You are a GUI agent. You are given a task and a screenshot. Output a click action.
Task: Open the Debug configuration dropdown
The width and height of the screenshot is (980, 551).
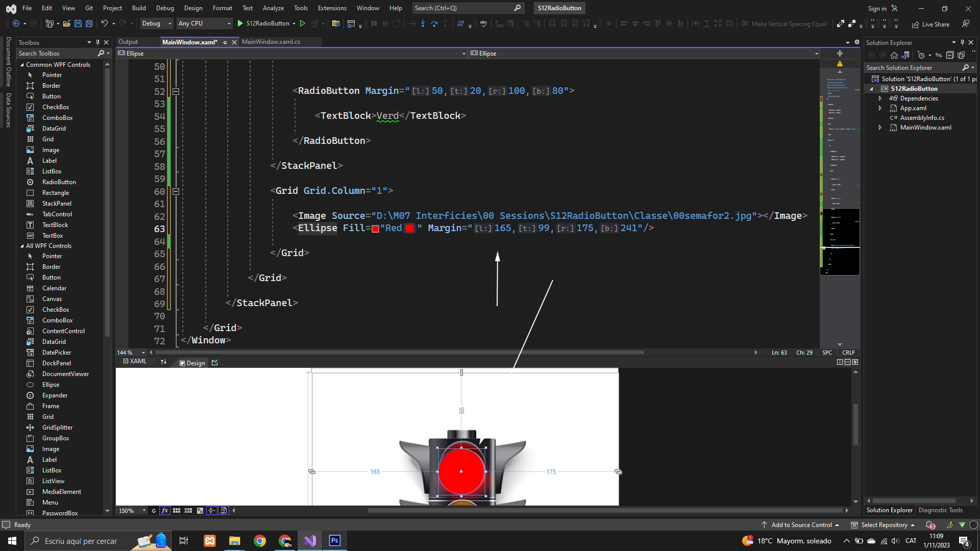pos(157,23)
